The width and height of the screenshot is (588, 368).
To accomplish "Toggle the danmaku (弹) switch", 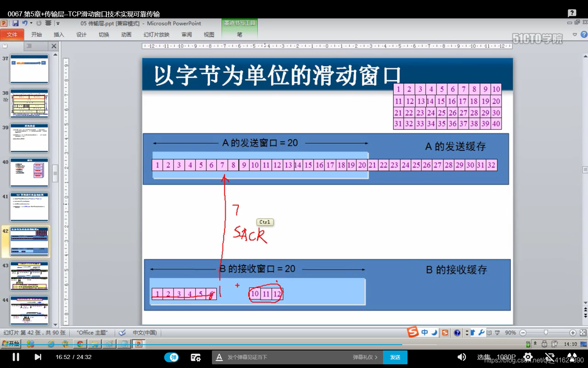I will [x=171, y=357].
